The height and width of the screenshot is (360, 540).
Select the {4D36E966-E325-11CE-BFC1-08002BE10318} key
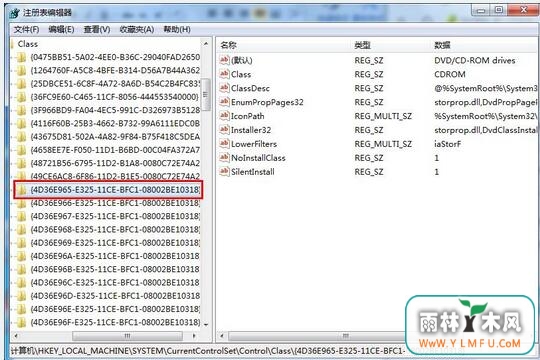pos(115,203)
